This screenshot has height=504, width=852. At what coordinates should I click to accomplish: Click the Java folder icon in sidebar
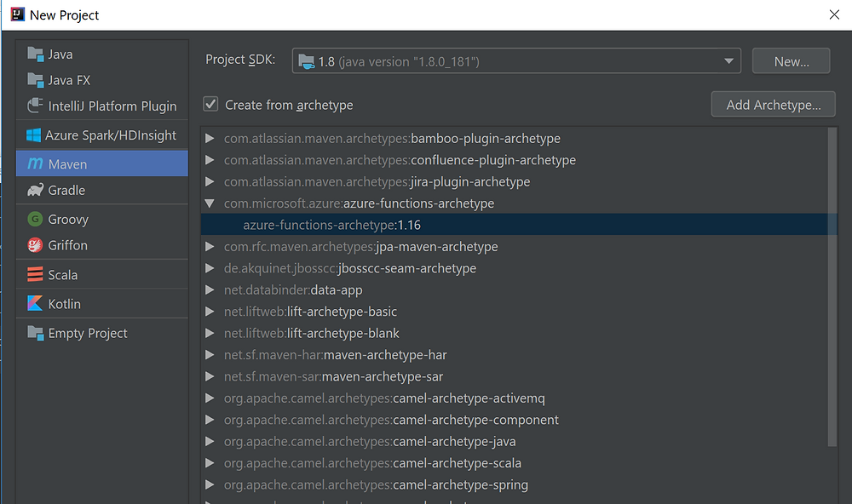(x=35, y=54)
